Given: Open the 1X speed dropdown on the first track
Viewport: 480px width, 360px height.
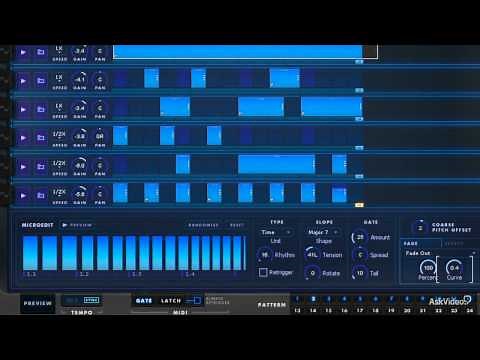Looking at the screenshot, I should 59,50.
